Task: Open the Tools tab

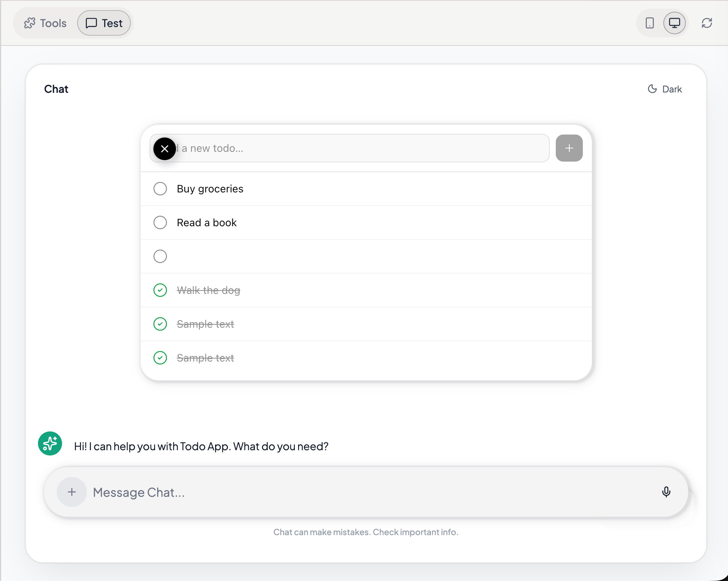Action: tap(45, 23)
